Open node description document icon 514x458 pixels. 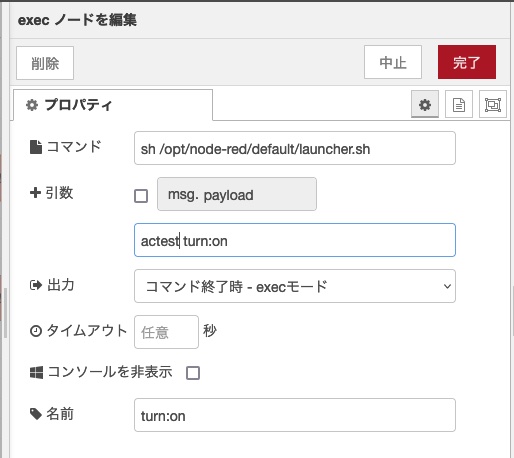[459, 105]
